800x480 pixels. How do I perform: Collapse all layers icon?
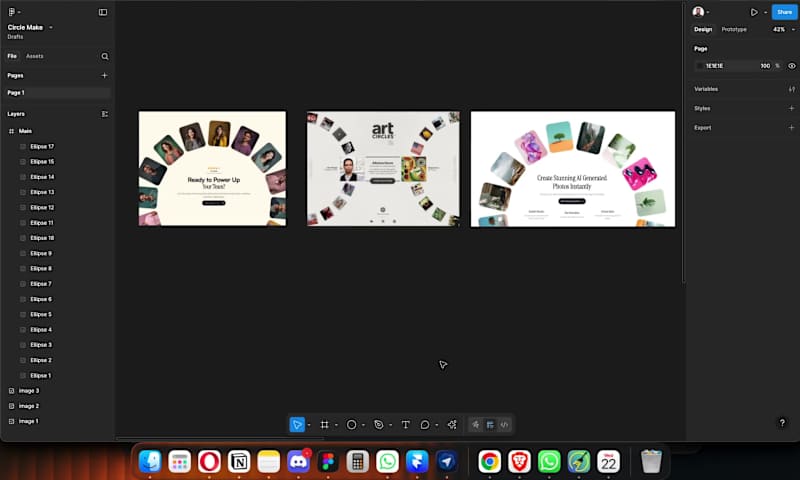pos(105,114)
